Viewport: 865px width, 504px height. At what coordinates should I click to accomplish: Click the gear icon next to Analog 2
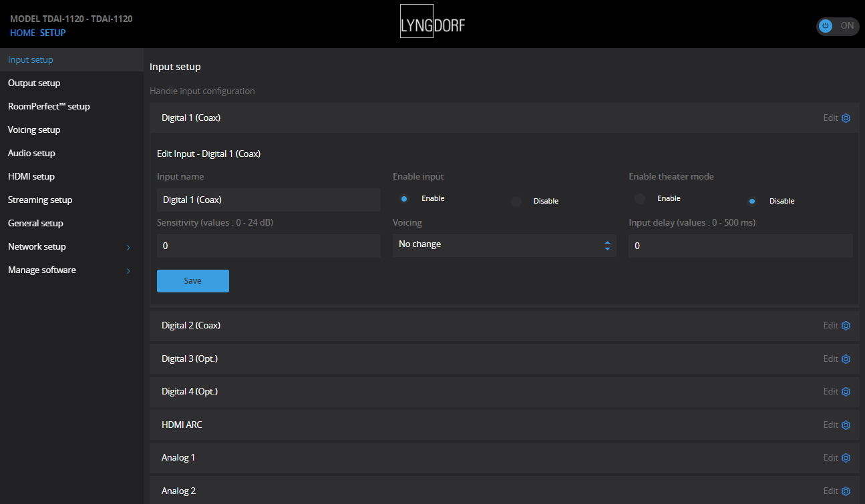(846, 491)
